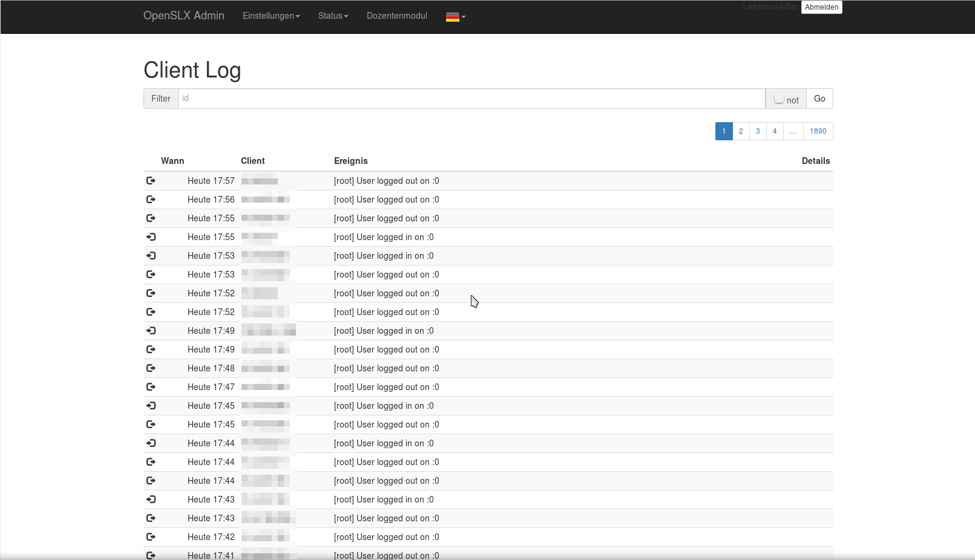975x560 pixels.
Task: Click the logout icon in the 17:57 row
Action: [x=151, y=181]
